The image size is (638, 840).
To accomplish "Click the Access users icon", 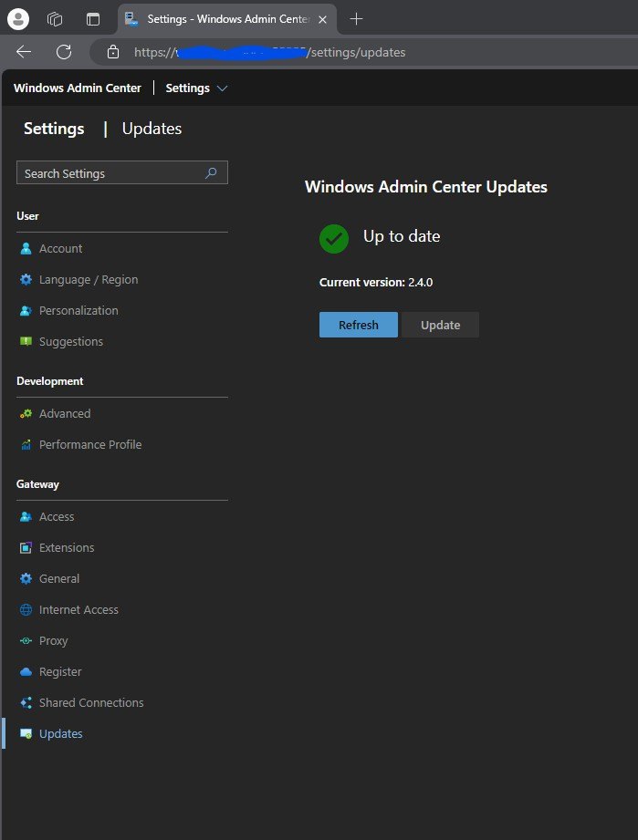I will coord(26,517).
